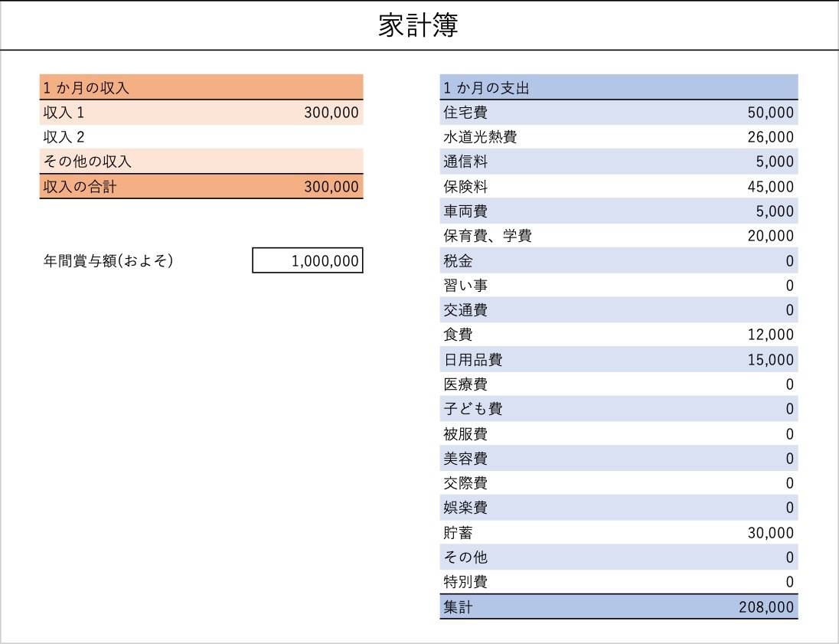Click the bonus amount field 1,000,000
Screen dimensions: 839x644
[x=308, y=260]
